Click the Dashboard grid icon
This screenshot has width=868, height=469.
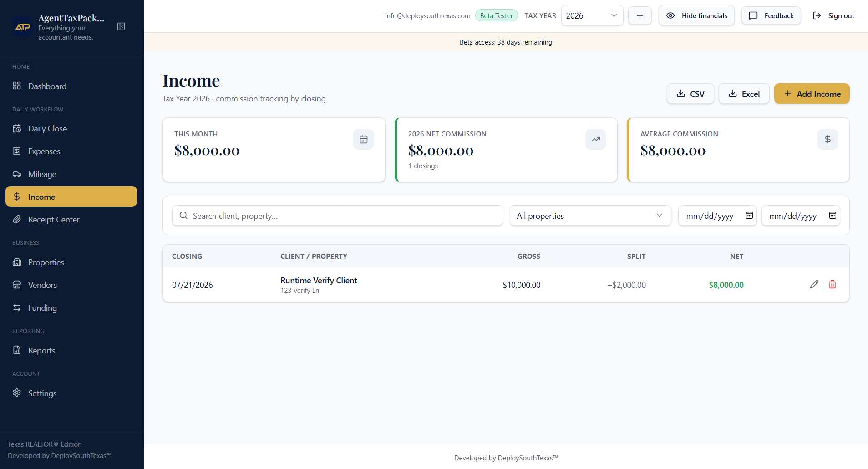pos(17,86)
